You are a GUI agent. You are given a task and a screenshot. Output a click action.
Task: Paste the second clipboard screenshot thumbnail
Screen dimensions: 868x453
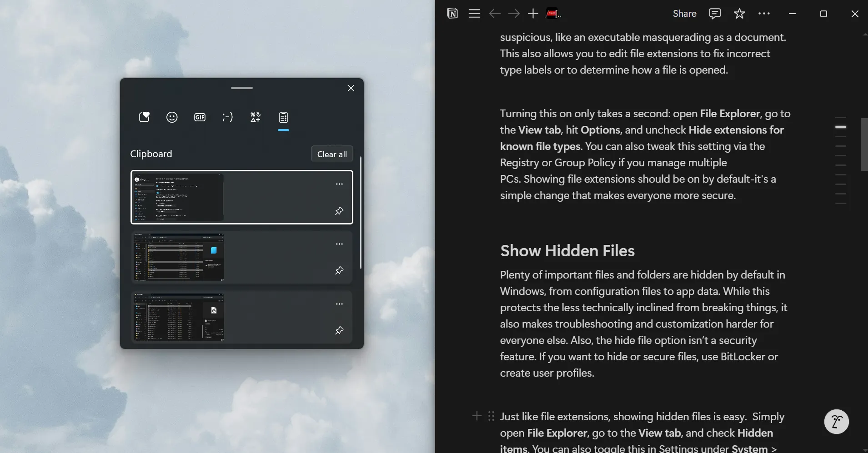tap(179, 257)
